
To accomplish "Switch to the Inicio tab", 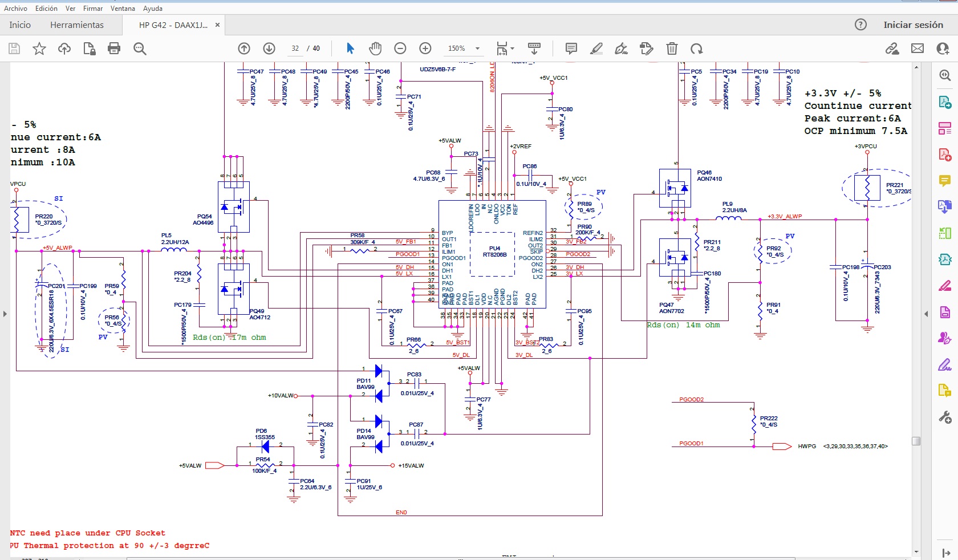I will 20,25.
